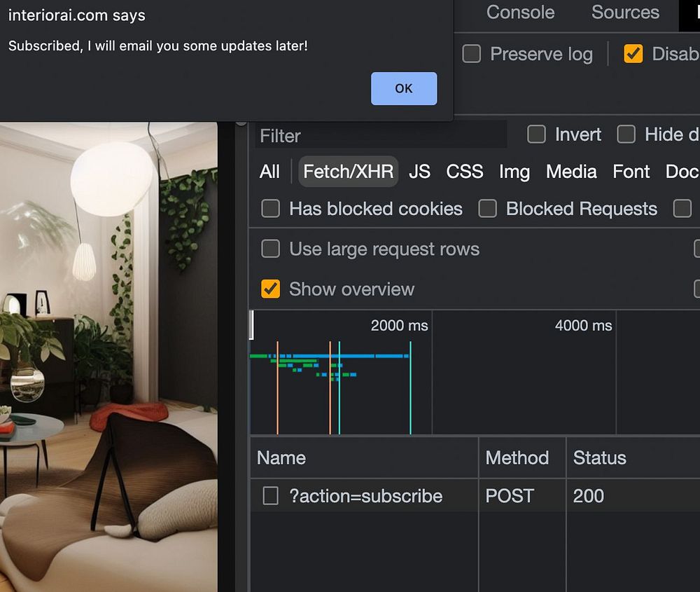This screenshot has height=592, width=700.
Task: Enable Blocked Requests checkbox
Action: coord(487,209)
